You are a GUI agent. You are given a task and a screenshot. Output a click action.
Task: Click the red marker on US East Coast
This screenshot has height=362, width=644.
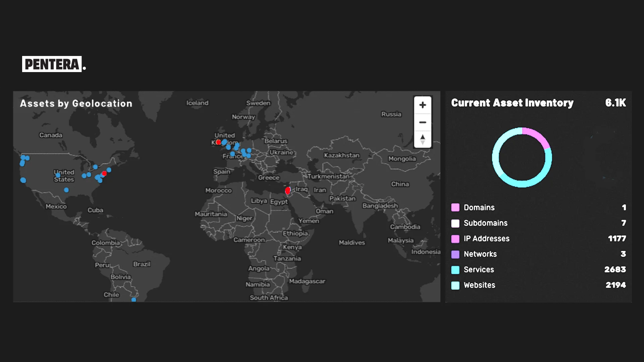point(104,173)
